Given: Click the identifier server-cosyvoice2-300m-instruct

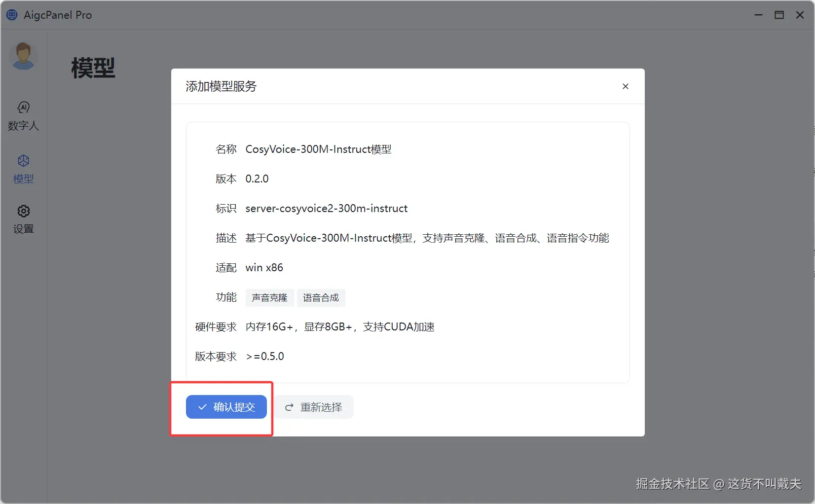Looking at the screenshot, I should [327, 209].
